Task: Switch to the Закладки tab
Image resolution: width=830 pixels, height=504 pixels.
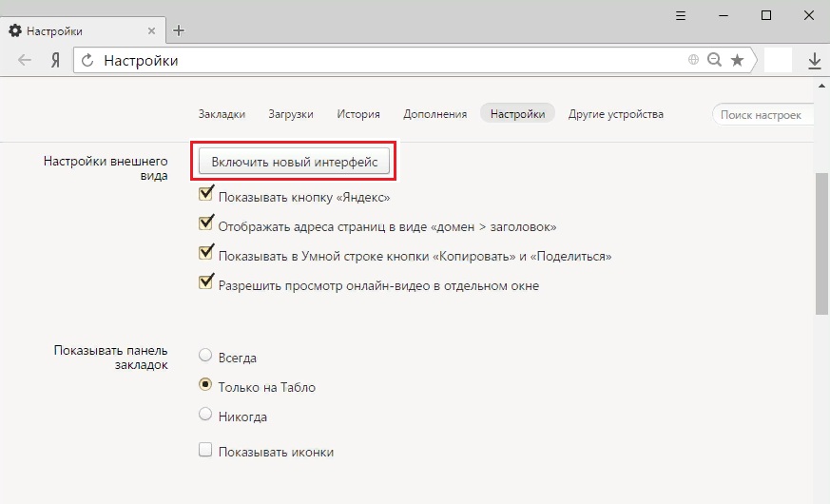Action: point(222,114)
